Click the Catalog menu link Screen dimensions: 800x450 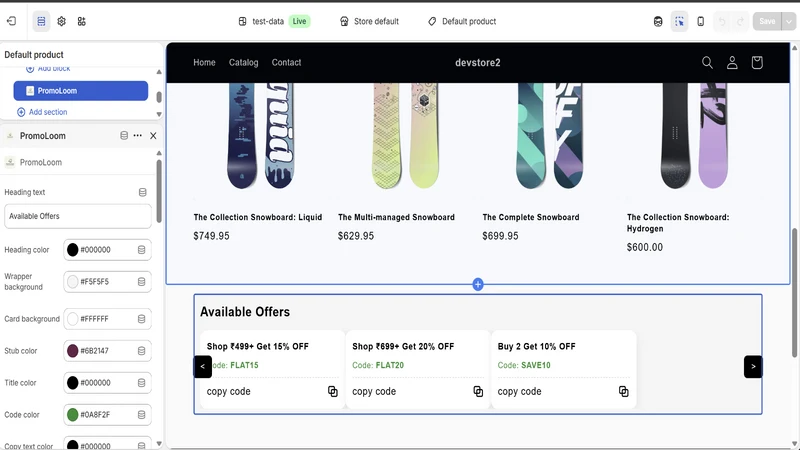tap(243, 62)
